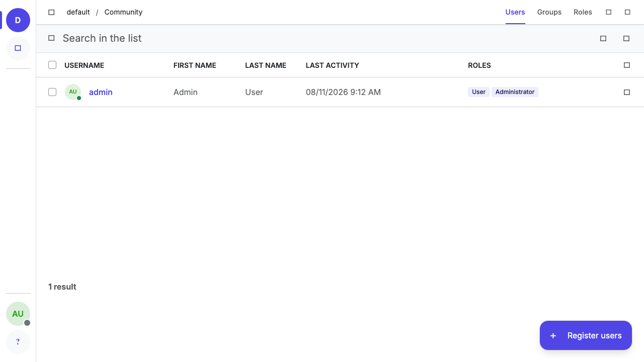
Task: Sort by LAST ACTIVITY column header
Action: 333,65
